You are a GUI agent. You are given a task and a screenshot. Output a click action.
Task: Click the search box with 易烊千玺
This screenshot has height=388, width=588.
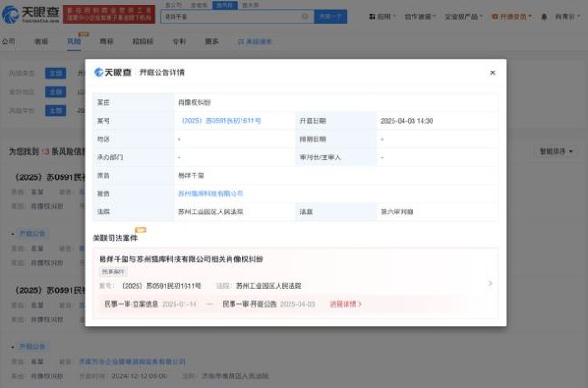coord(235,16)
